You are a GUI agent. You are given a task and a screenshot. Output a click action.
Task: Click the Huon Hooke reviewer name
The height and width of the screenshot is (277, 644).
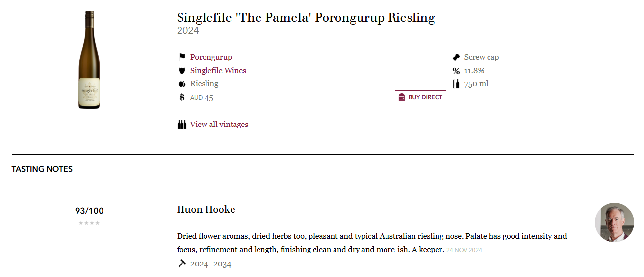pos(206,210)
